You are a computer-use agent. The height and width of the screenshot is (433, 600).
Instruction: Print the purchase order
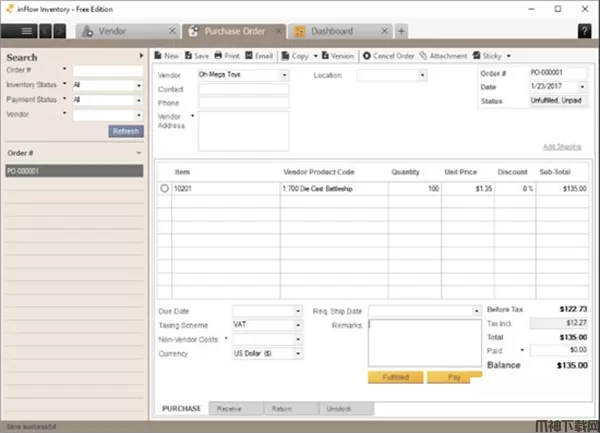pos(227,56)
